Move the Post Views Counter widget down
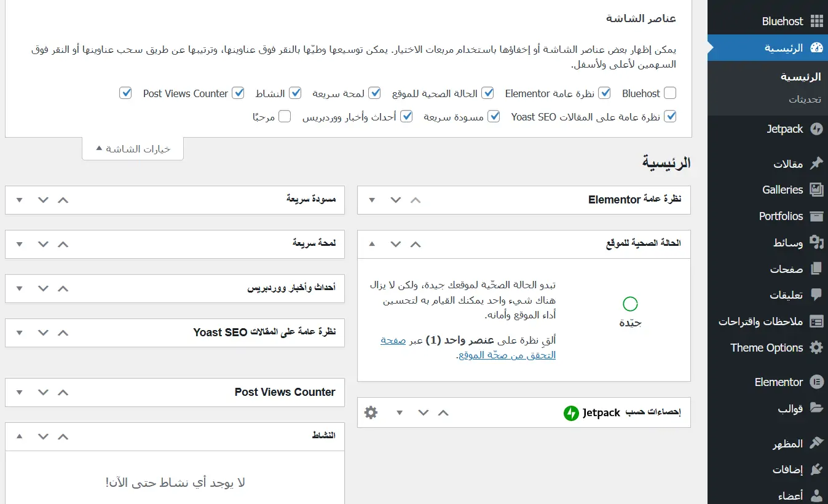The image size is (828, 504). click(42, 392)
